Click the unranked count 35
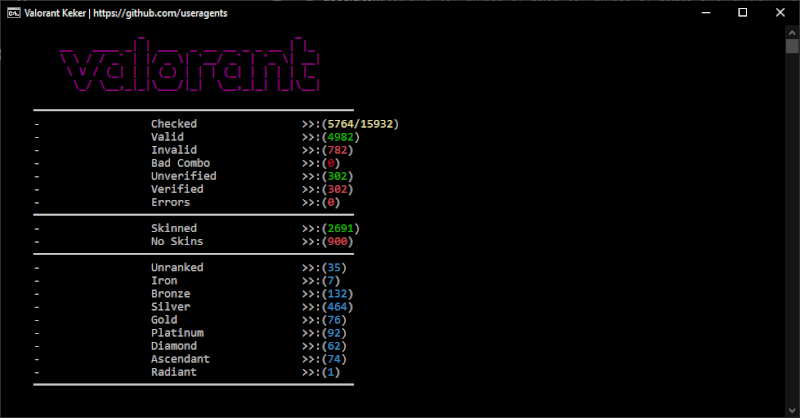This screenshot has width=800, height=418. [334, 267]
